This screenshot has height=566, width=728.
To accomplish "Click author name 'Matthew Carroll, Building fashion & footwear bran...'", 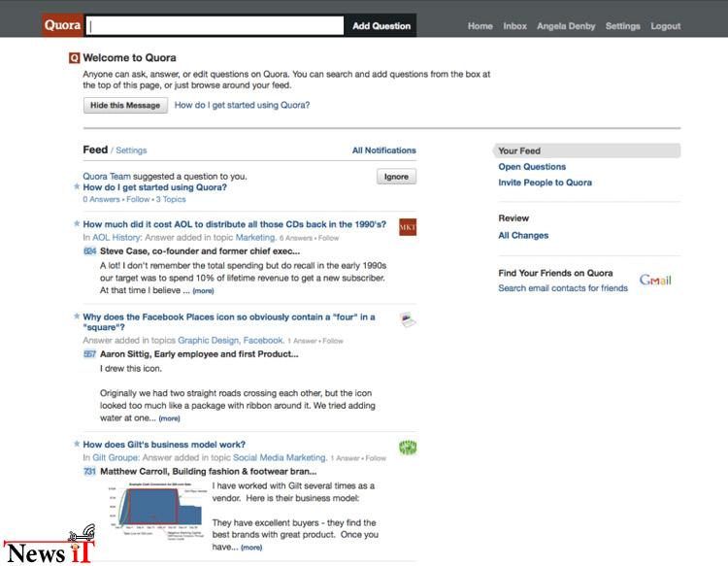I will tap(209, 471).
